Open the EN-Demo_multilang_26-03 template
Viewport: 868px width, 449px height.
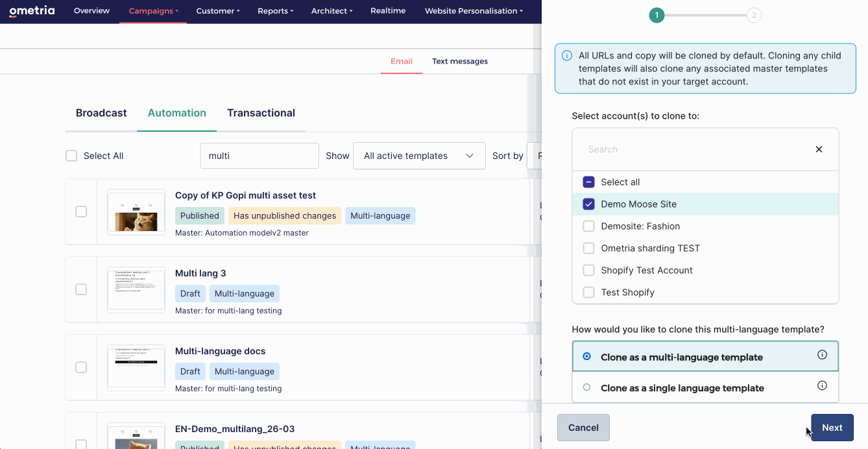pos(235,429)
